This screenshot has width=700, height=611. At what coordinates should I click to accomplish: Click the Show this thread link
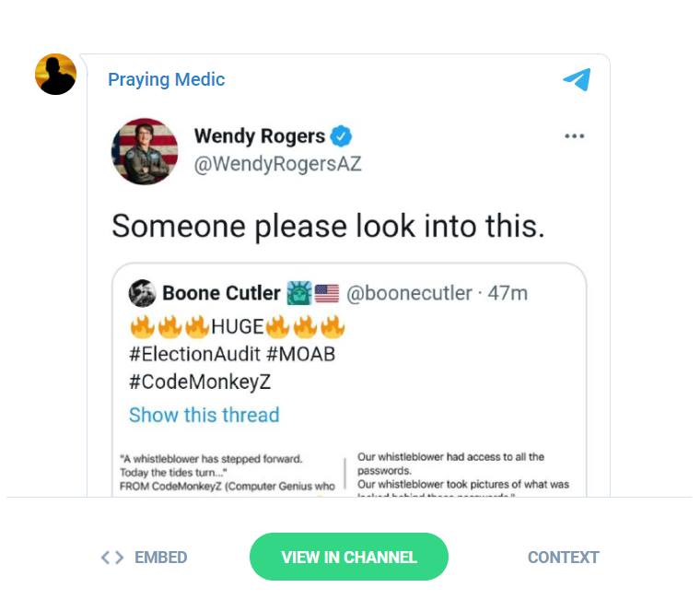pyautogui.click(x=204, y=415)
